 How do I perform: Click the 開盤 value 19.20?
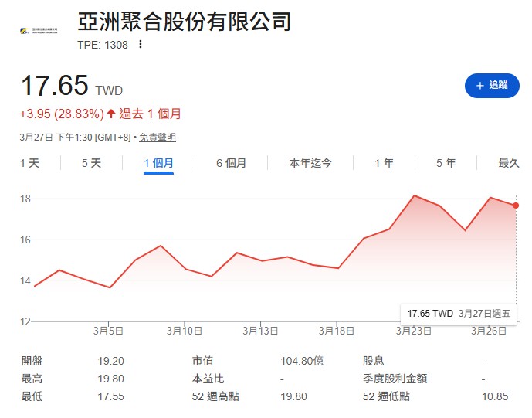[111, 361]
